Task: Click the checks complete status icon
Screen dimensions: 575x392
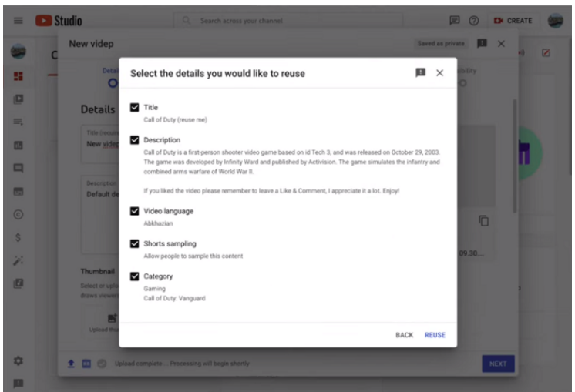Action: coord(102,364)
